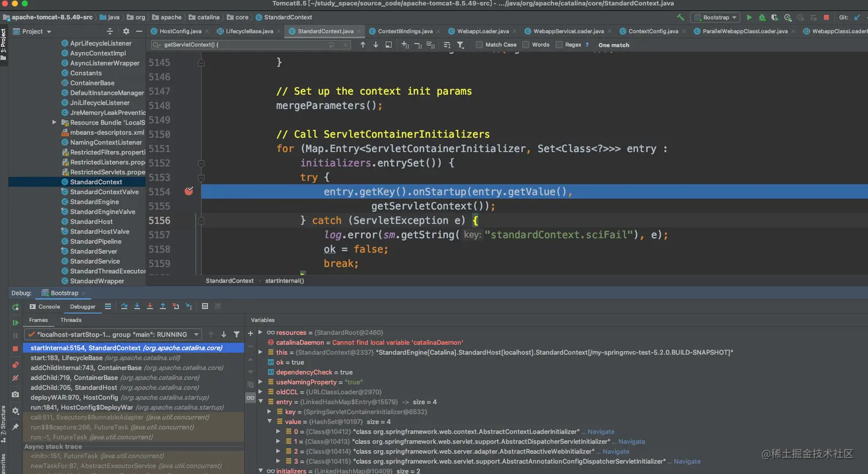Click the Step Into debugger icon
The width and height of the screenshot is (868, 474).
tap(137, 306)
